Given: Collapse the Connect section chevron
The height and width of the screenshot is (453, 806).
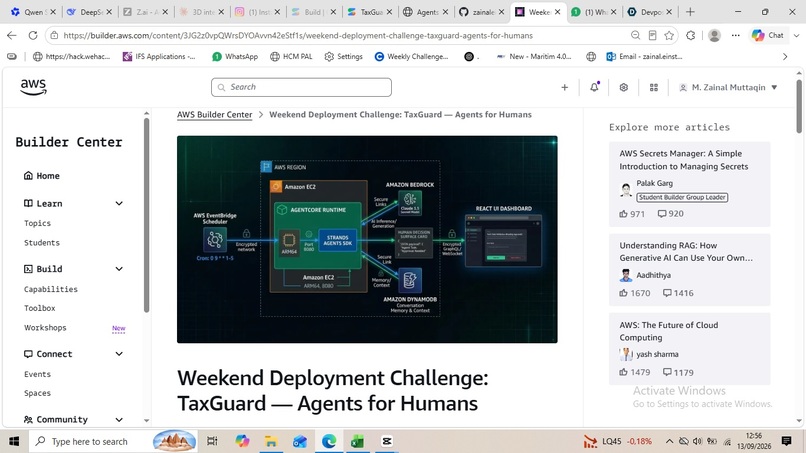Looking at the screenshot, I should pos(119,354).
